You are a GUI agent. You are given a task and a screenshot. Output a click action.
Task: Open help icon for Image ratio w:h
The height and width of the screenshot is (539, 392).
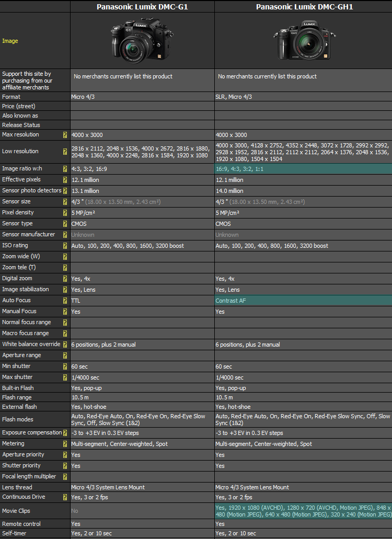coord(65,169)
